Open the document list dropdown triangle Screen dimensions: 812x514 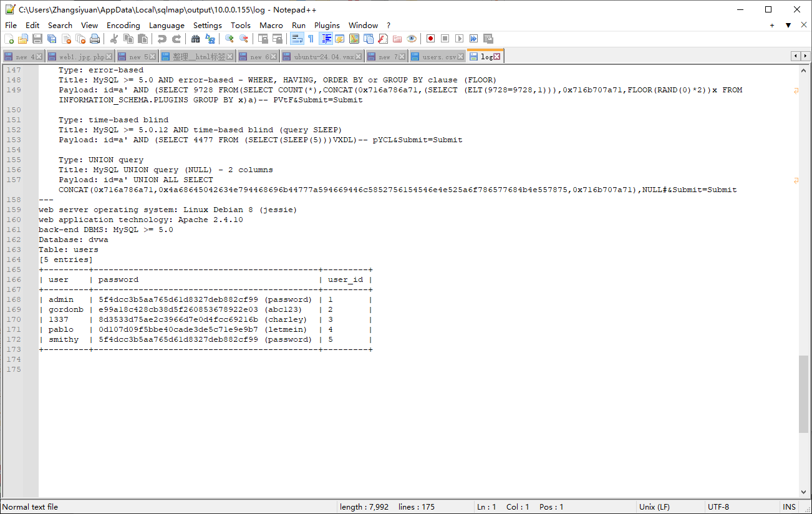coord(788,25)
